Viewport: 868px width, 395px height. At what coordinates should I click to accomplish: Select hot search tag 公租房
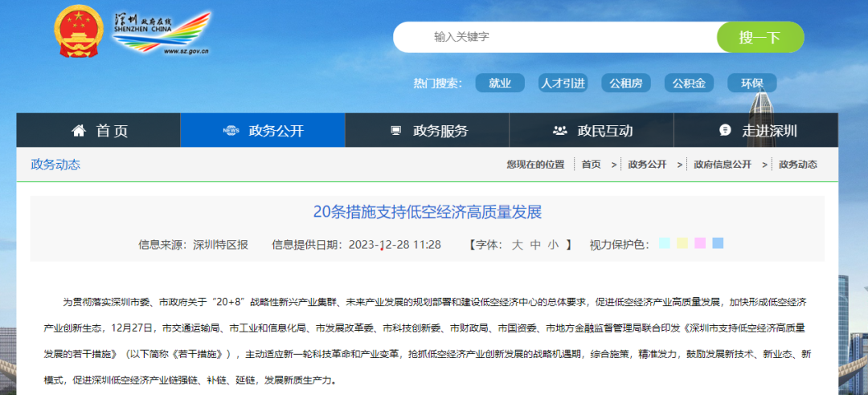(x=626, y=83)
